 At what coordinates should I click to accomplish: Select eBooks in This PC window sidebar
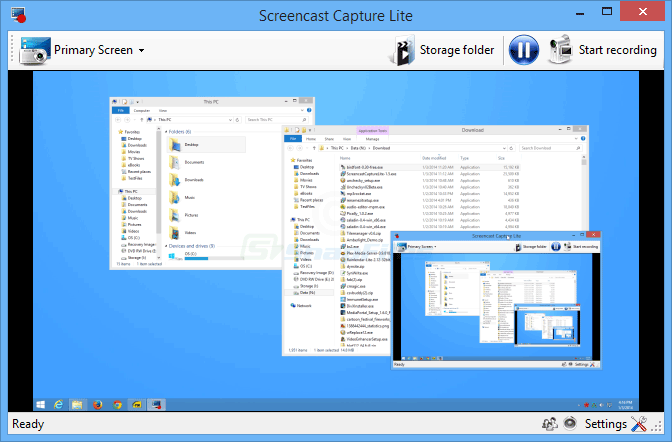pos(134,165)
